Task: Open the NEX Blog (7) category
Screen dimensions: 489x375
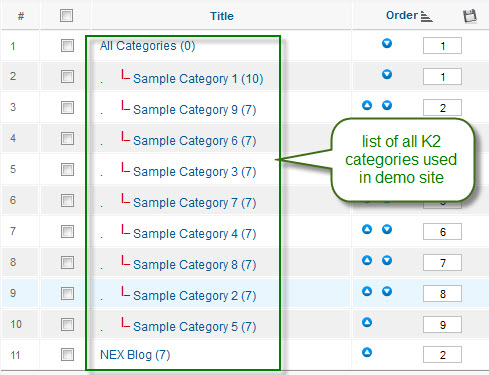Action: (135, 355)
